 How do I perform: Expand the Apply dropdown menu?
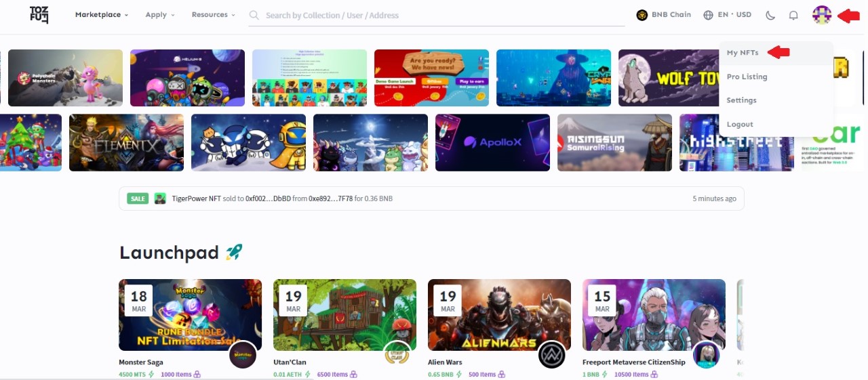(159, 15)
